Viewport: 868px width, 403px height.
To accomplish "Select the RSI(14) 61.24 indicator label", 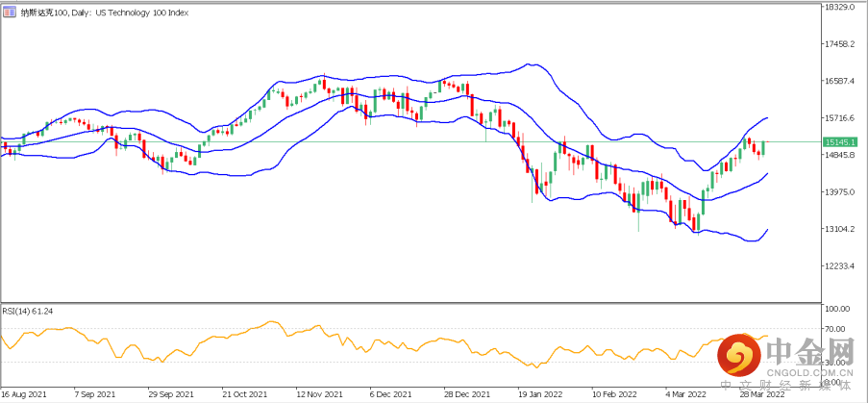I will [29, 311].
